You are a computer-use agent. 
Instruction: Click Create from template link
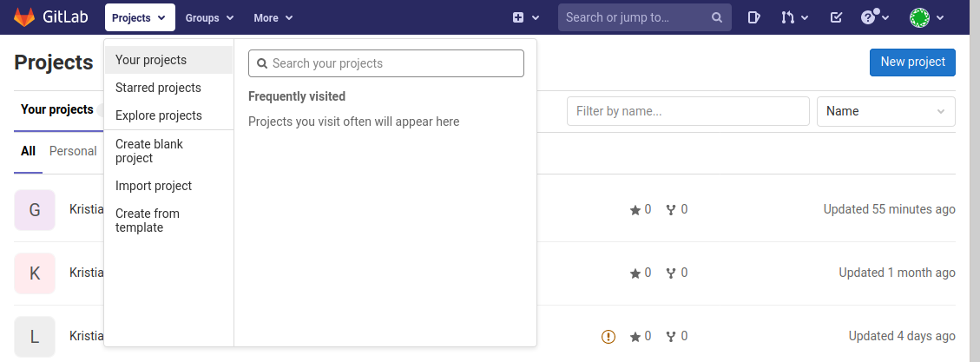(148, 220)
